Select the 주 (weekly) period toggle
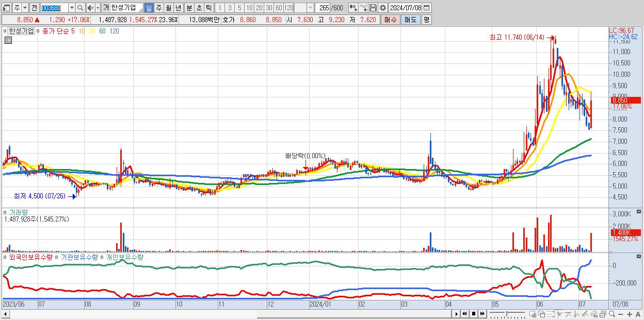 (158, 8)
